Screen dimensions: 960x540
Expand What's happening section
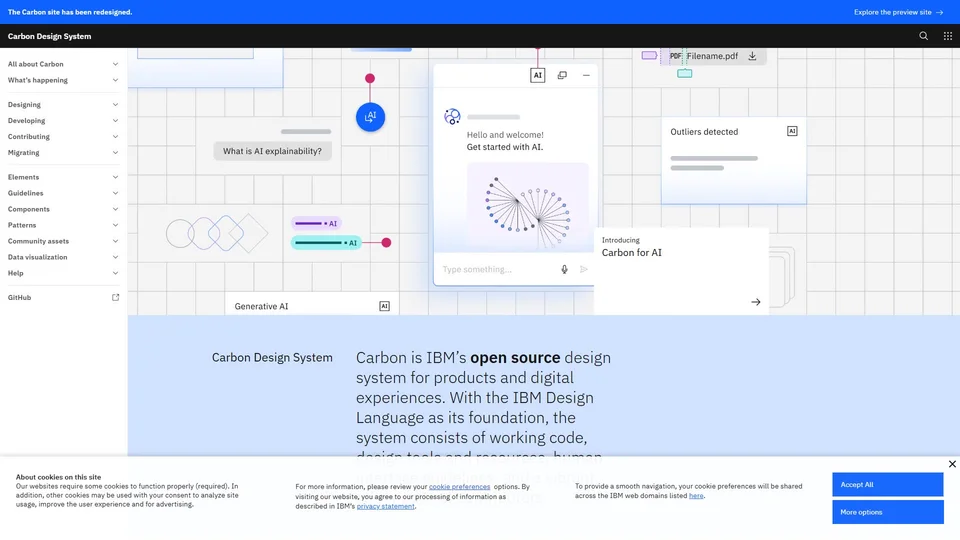pos(64,80)
